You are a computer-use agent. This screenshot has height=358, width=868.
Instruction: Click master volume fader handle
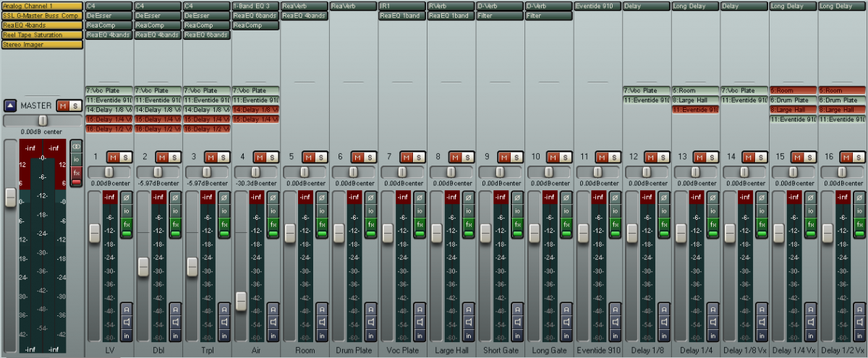(10, 197)
